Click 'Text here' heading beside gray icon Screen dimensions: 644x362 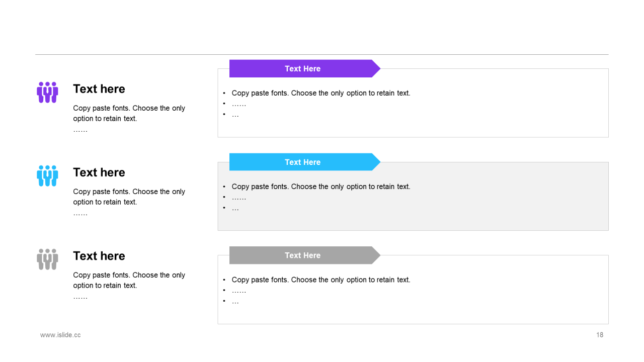click(99, 256)
